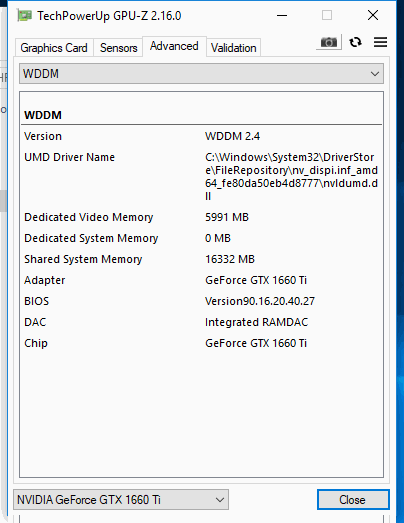Expand the WDDM category dropdown
This screenshot has height=523, width=404.
[x=201, y=74]
